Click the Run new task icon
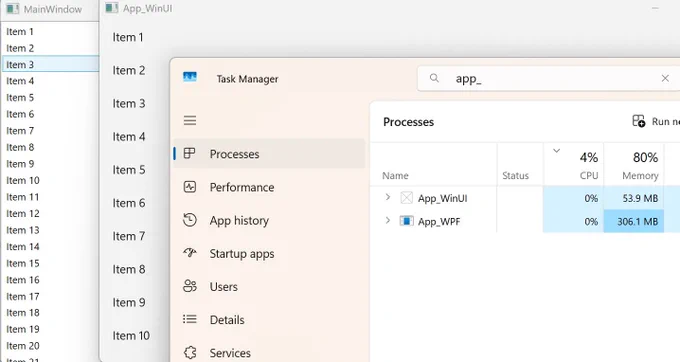680x362 pixels. 638,121
